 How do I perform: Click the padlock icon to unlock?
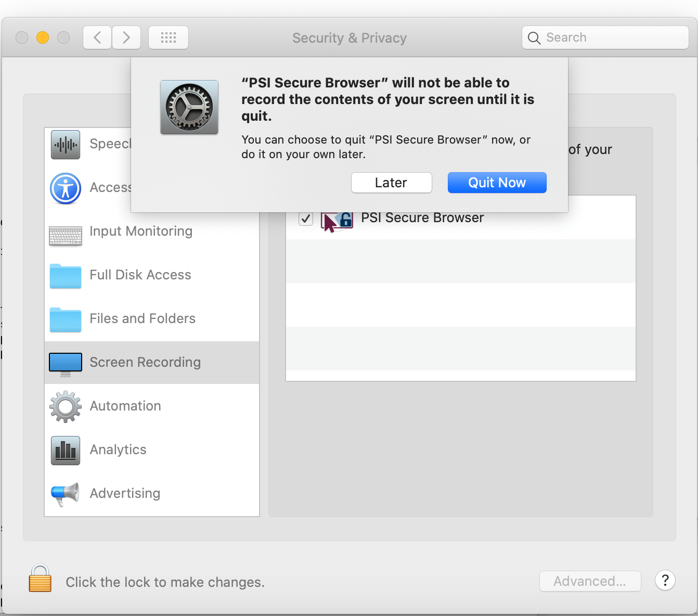click(x=40, y=578)
